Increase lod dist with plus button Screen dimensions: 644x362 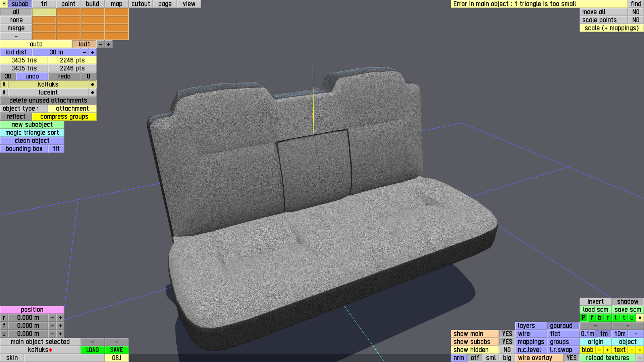pos(93,52)
